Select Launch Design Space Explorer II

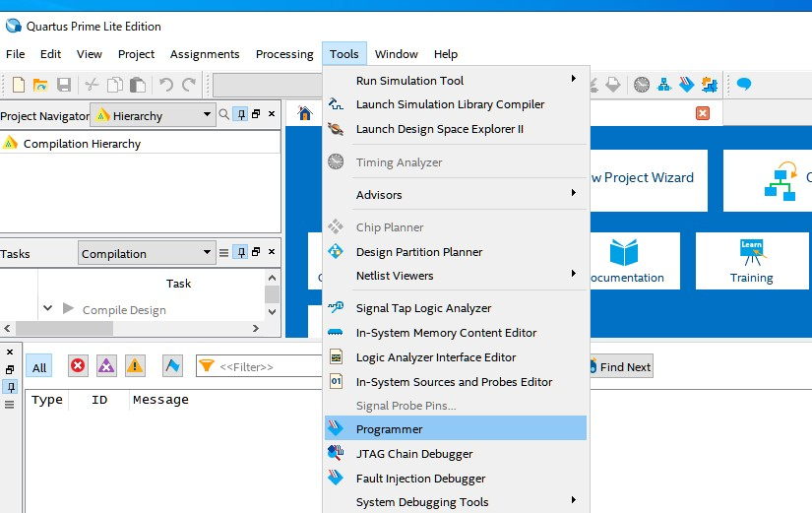[456, 129]
